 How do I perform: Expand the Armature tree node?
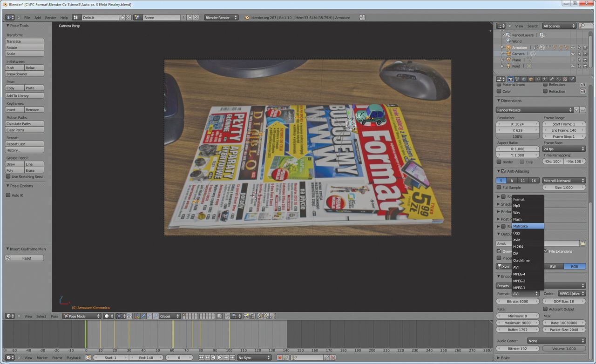[x=503, y=47]
